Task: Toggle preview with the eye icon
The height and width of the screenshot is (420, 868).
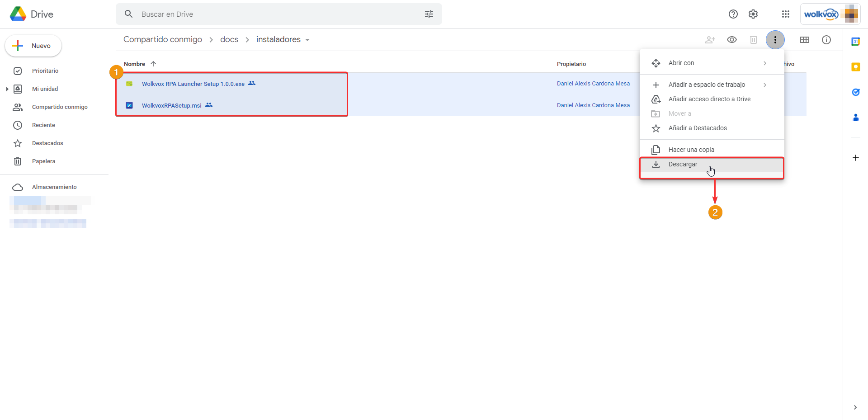Action: (x=732, y=40)
